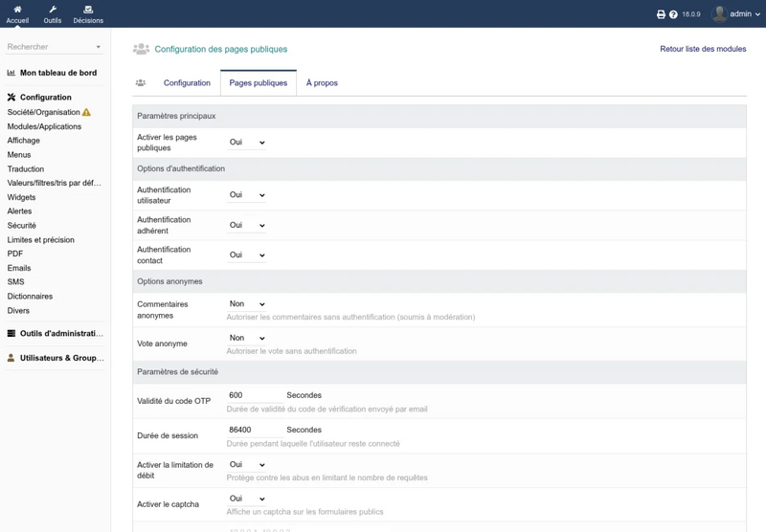The image size is (766, 532).
Task: Click the warning triangle beside Société/Organisation
Action: [86, 112]
